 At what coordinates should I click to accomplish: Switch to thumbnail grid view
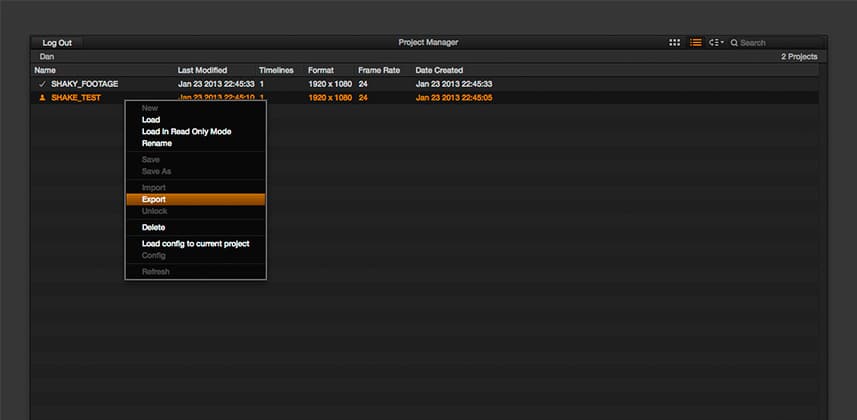pos(674,43)
